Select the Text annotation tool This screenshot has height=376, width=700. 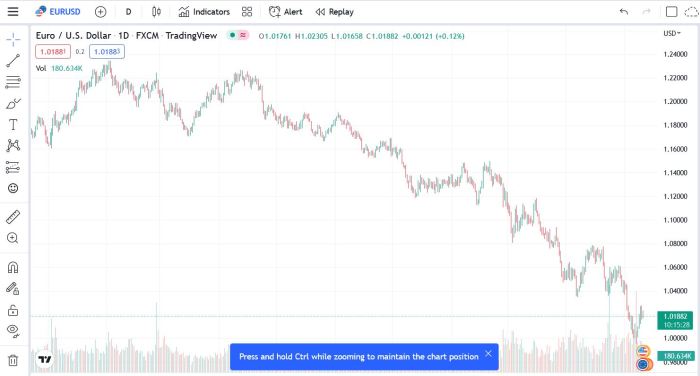tap(13, 125)
